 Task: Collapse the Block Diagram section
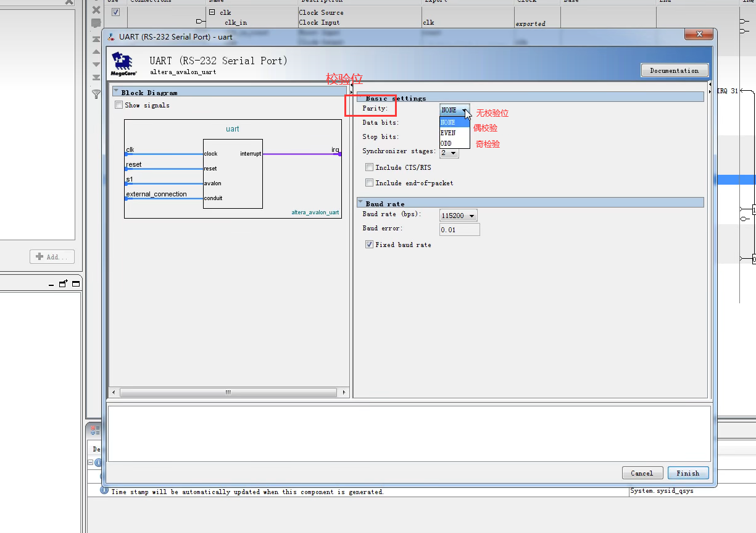tap(116, 91)
